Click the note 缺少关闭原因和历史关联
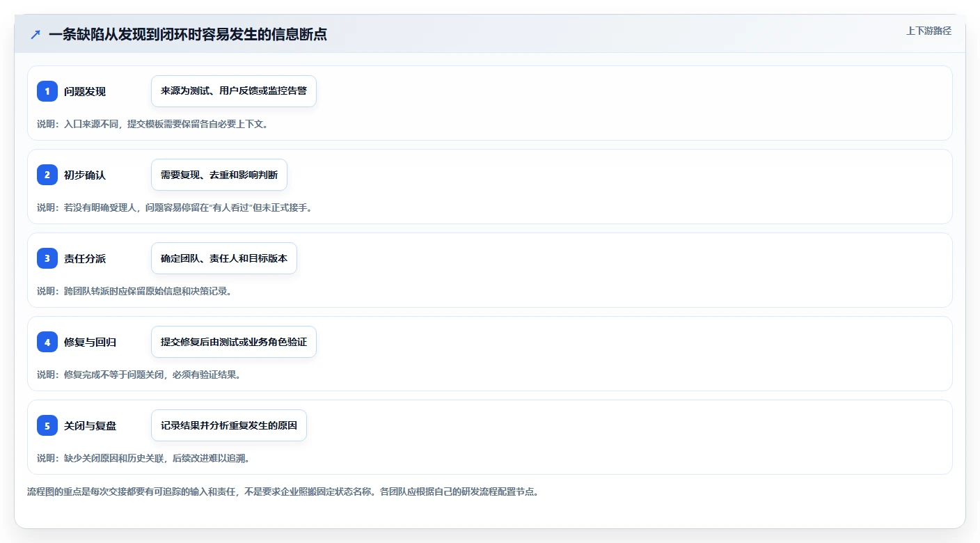 [x=143, y=458]
